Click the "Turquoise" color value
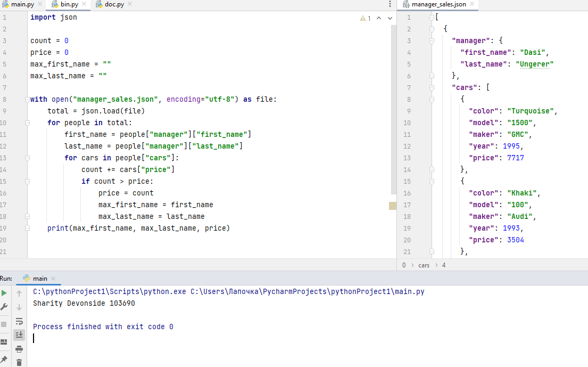588x367 pixels. tap(531, 111)
